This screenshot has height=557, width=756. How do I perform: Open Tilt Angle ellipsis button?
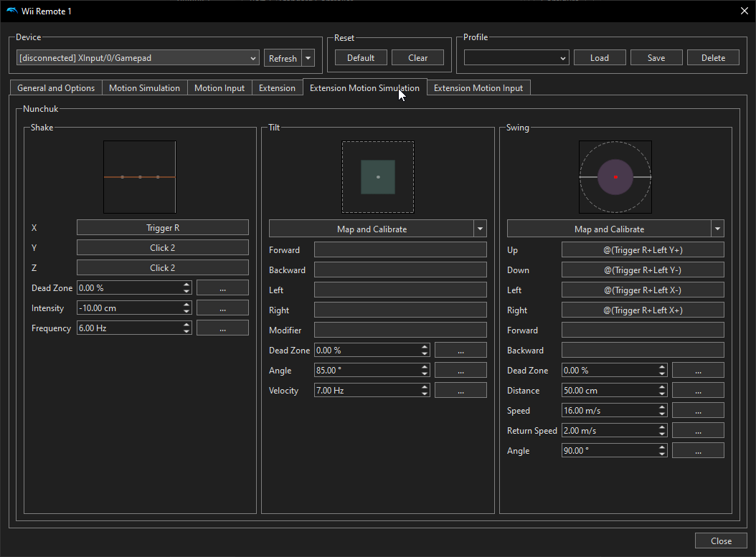pos(460,371)
